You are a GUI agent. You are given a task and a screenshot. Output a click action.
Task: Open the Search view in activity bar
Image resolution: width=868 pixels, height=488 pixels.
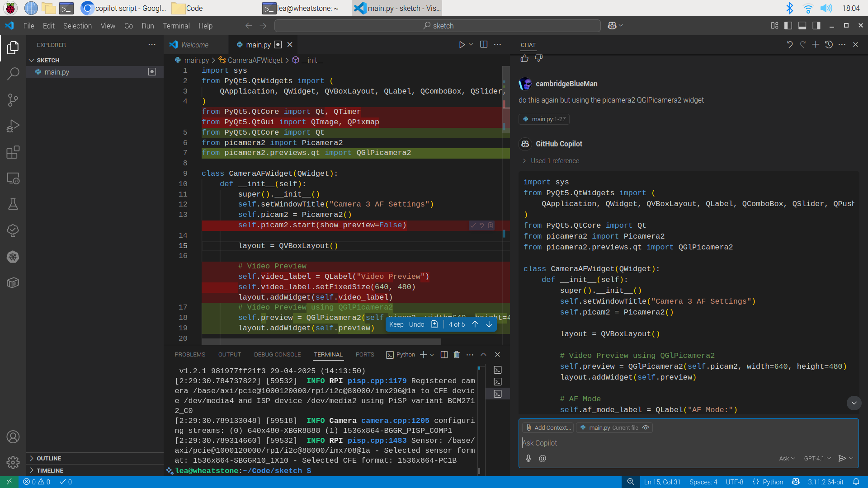(13, 74)
